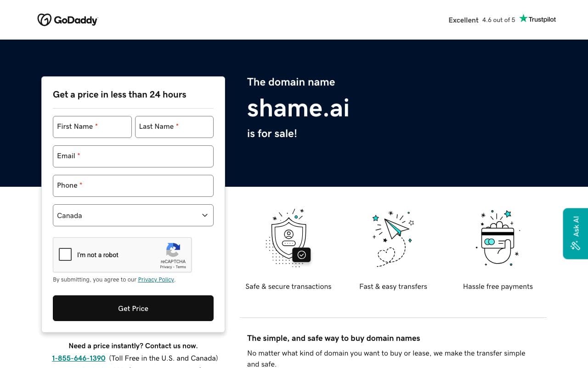Check the I'm not a robot box
Screen dimensions: 588x368
[65, 254]
